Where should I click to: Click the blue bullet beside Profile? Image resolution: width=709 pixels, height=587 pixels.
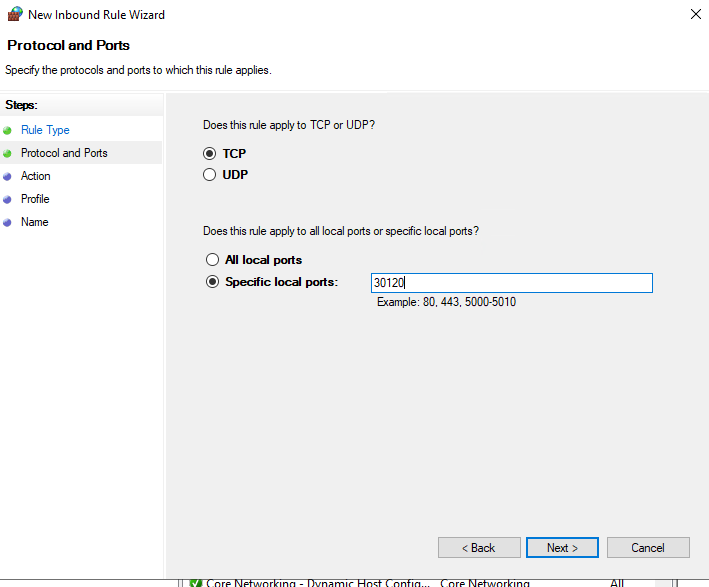tap(8, 199)
